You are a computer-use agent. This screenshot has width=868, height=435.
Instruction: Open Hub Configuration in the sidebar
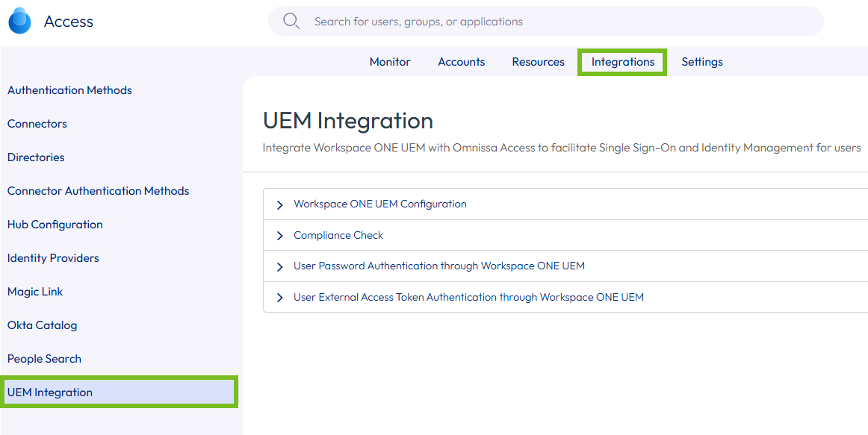(x=55, y=225)
